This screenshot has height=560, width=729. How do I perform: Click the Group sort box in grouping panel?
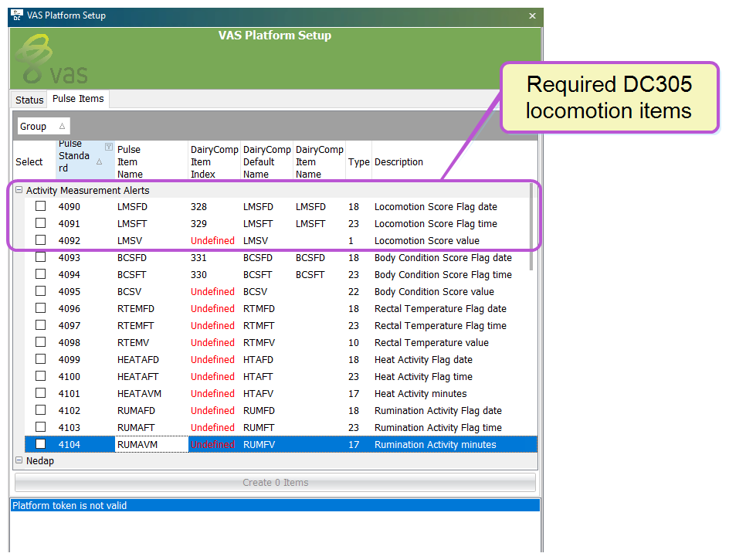44,126
